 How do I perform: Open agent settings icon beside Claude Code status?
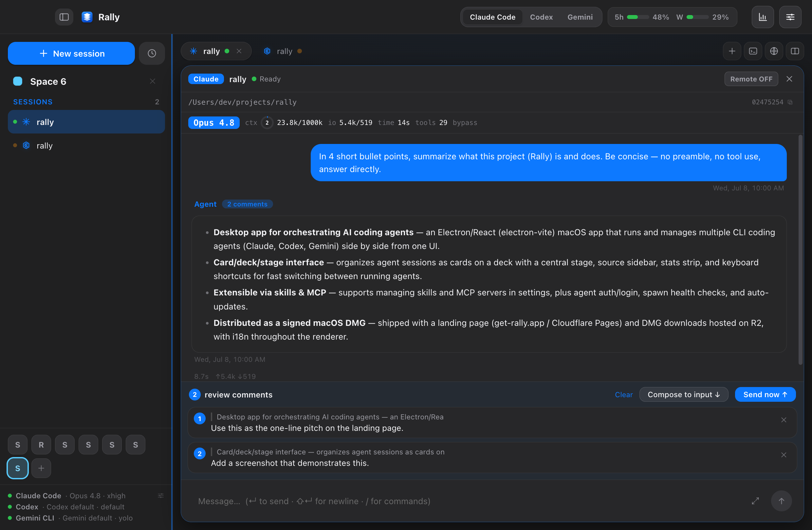[x=161, y=496]
